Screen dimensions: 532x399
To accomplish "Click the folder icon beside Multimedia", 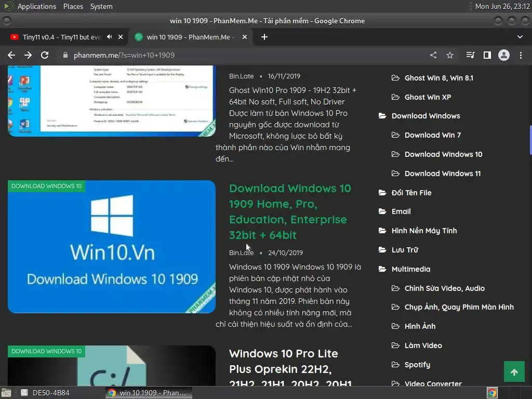I will coord(382,269).
